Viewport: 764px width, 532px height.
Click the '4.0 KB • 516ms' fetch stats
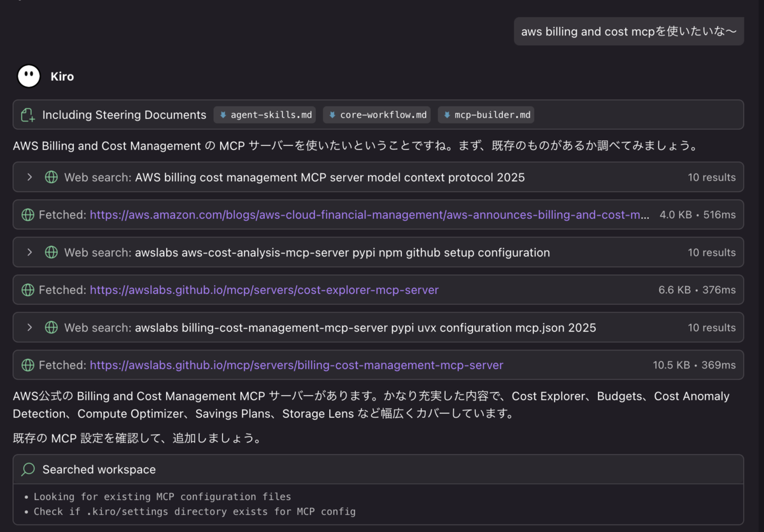[x=698, y=215]
